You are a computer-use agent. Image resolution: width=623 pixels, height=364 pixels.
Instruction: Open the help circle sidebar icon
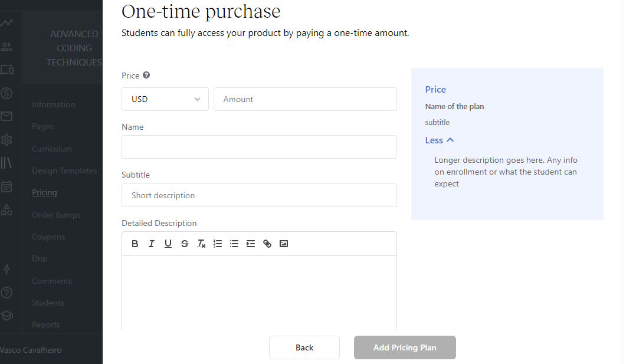coord(6,293)
